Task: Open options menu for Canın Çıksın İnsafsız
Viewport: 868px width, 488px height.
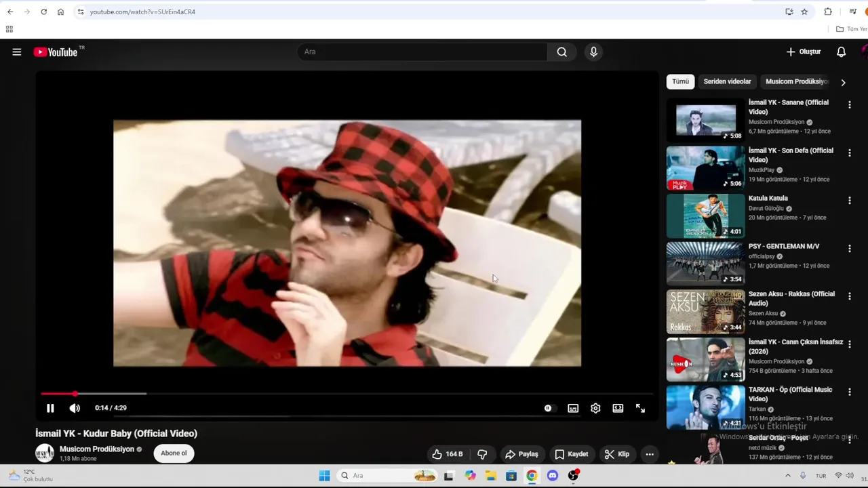Action: coord(849,344)
